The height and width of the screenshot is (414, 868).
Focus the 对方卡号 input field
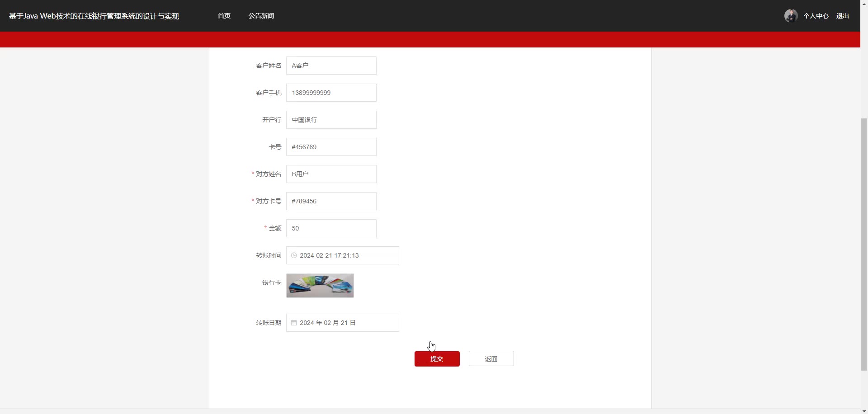tap(331, 201)
